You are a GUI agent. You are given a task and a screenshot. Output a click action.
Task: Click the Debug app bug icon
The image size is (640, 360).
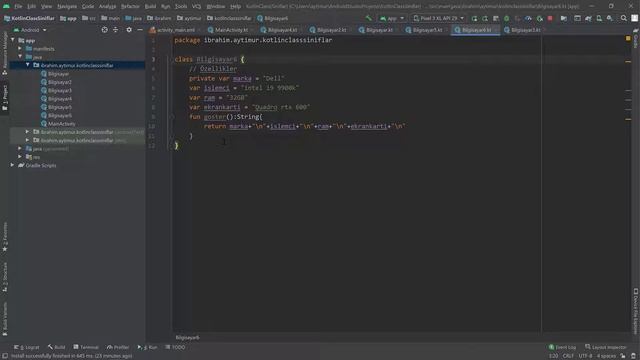(x=507, y=18)
